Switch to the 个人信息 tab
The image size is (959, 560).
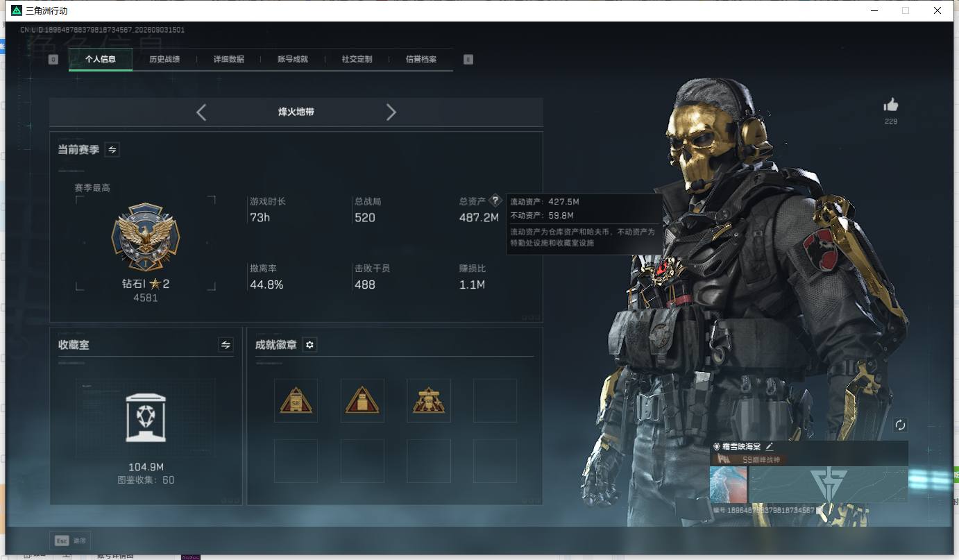pos(101,60)
